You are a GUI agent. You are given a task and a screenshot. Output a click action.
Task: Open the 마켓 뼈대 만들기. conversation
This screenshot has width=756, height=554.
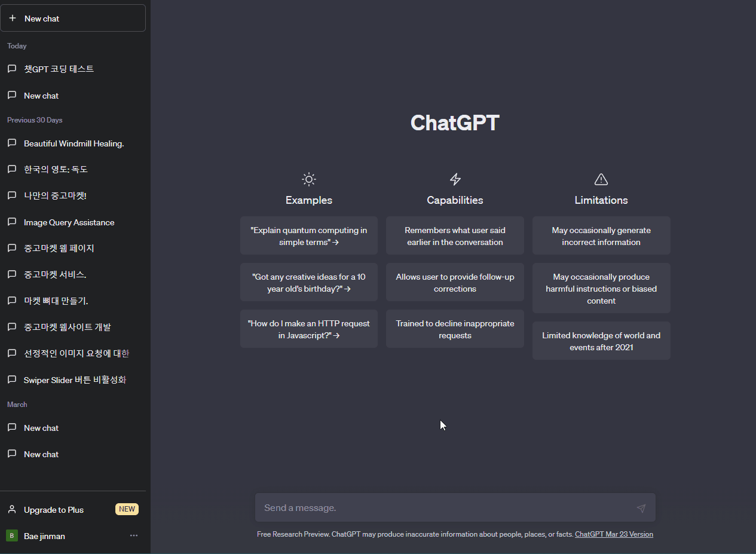(73, 301)
